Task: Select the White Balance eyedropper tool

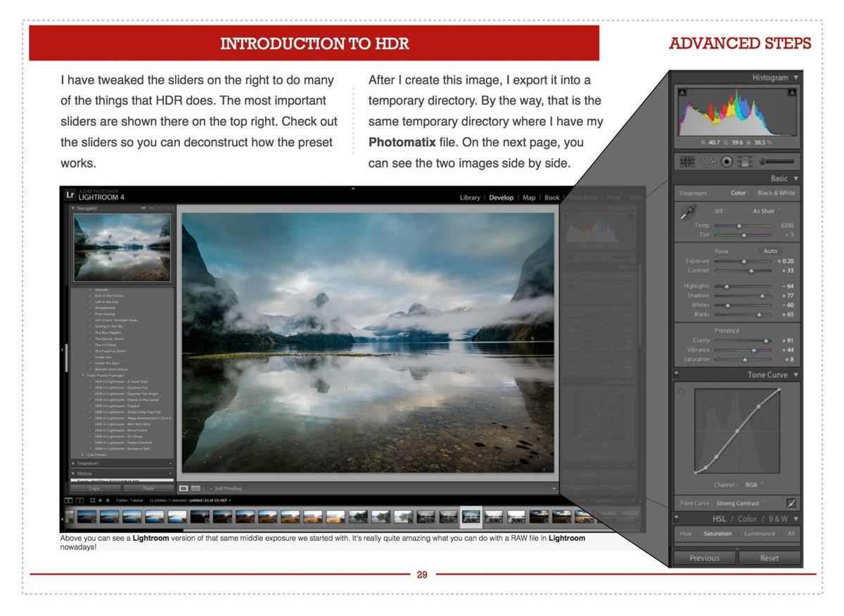Action: [689, 211]
